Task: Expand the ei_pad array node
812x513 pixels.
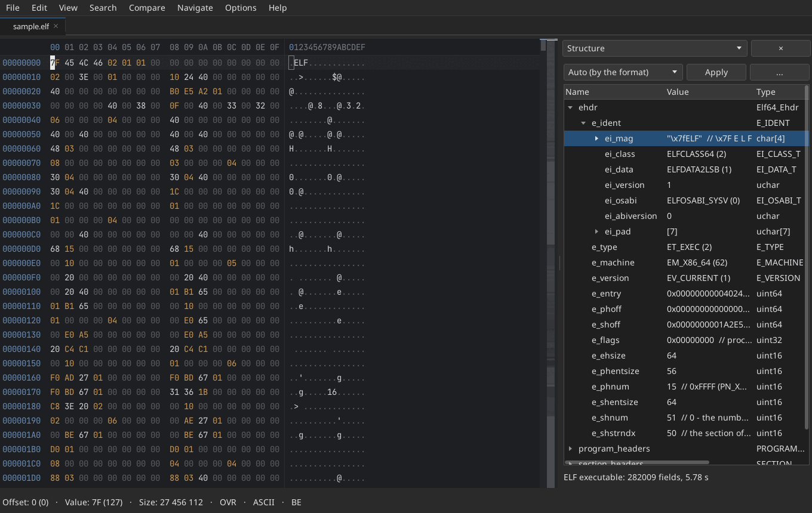Action: 596,231
